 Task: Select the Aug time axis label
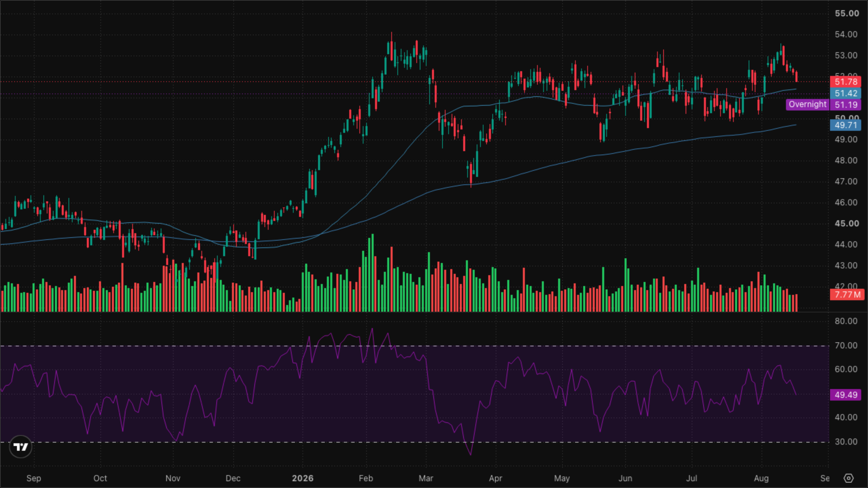point(761,479)
